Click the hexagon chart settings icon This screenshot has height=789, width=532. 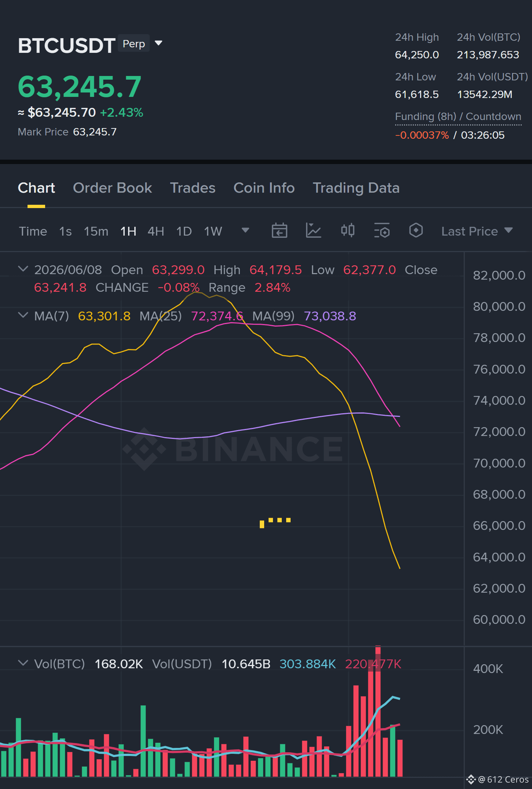(416, 231)
